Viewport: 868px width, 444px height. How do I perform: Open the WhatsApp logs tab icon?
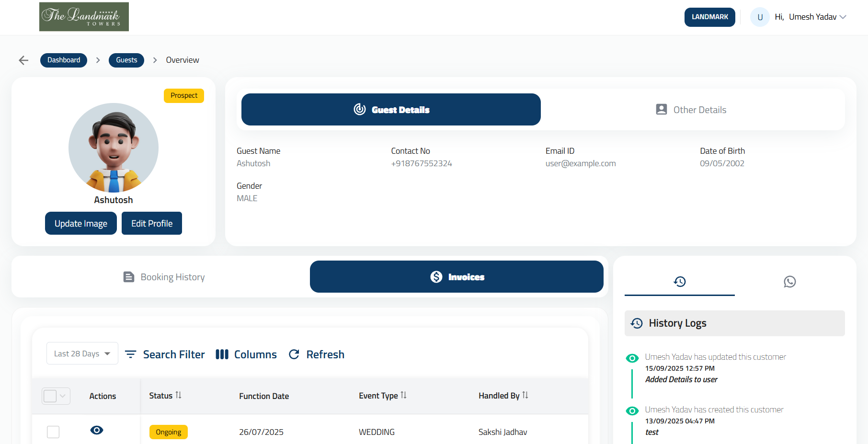tap(789, 282)
